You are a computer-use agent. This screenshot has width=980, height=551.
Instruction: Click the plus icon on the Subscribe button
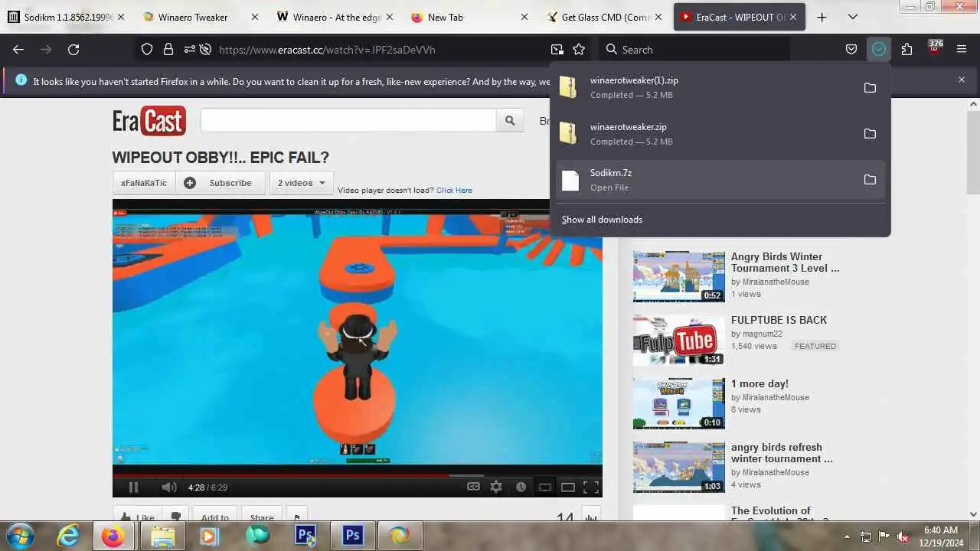click(190, 183)
